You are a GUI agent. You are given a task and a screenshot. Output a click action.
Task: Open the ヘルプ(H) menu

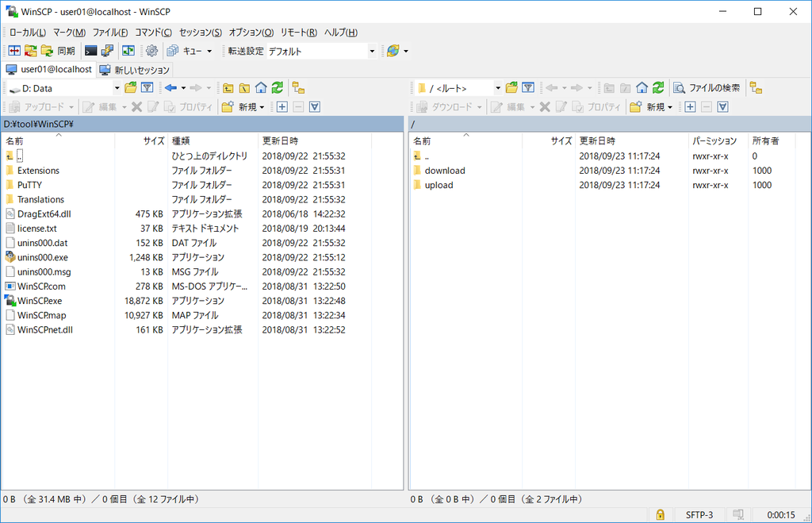pyautogui.click(x=341, y=32)
